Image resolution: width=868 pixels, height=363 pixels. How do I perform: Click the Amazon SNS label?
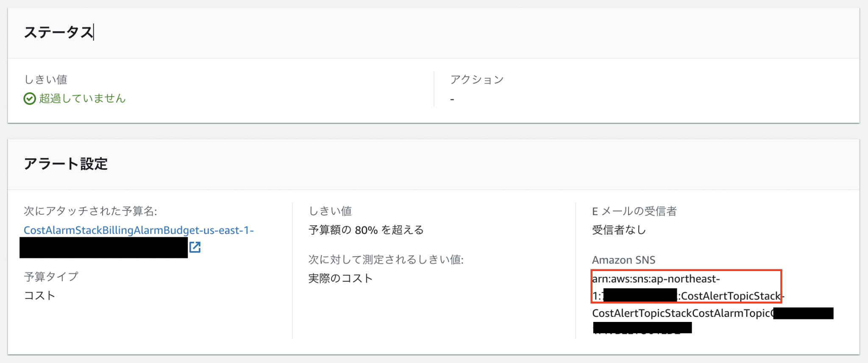(x=623, y=260)
